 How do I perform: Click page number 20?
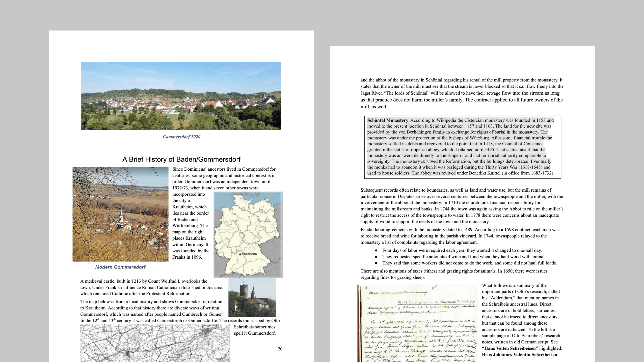(x=280, y=349)
